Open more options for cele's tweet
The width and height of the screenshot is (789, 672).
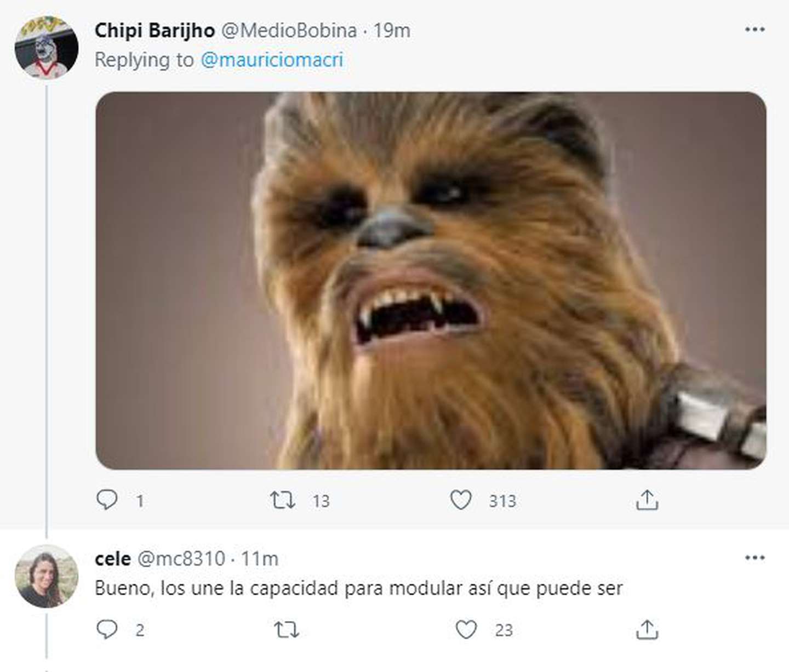[x=754, y=558]
